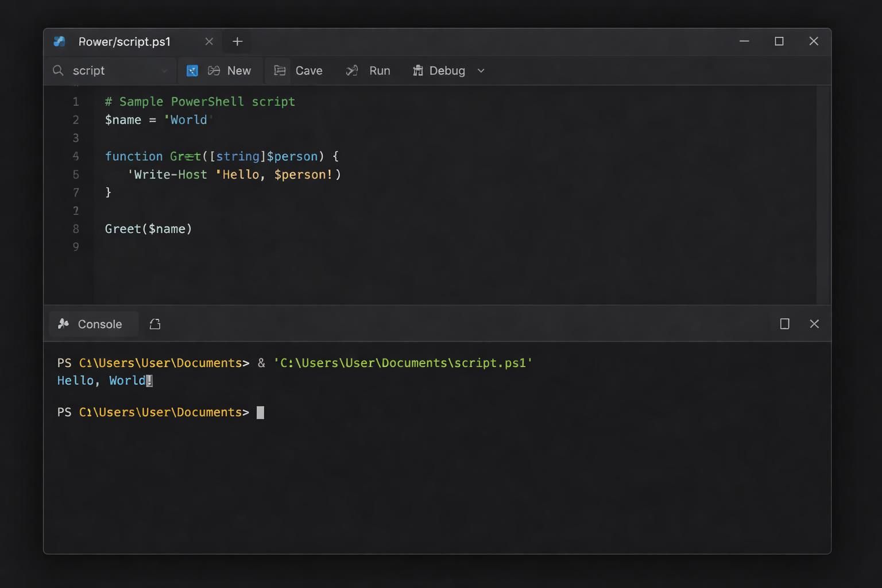Close the editor window
The width and height of the screenshot is (882, 588).
point(814,41)
